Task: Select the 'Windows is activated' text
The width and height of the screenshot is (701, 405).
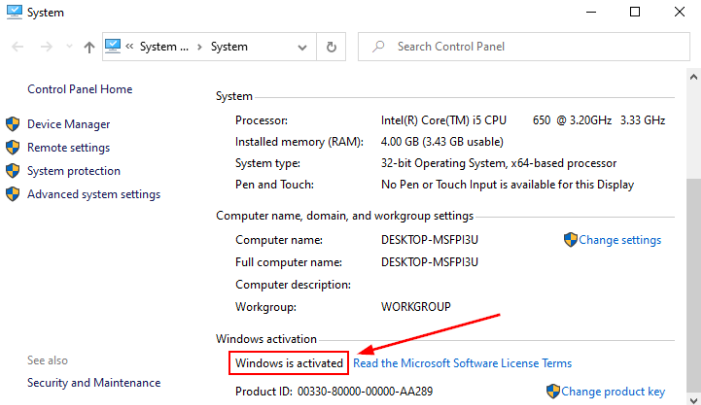Action: coord(289,363)
